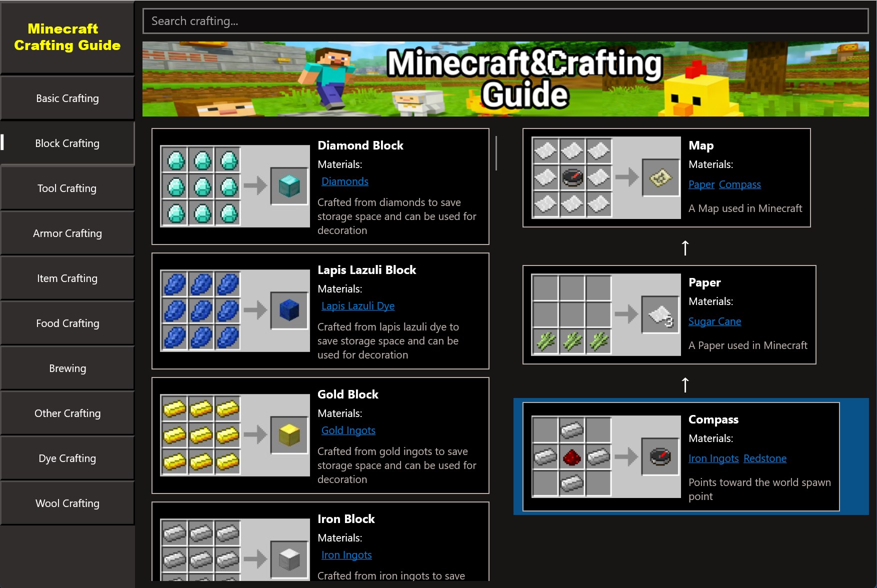Click the Sugar Cane material link

(715, 321)
